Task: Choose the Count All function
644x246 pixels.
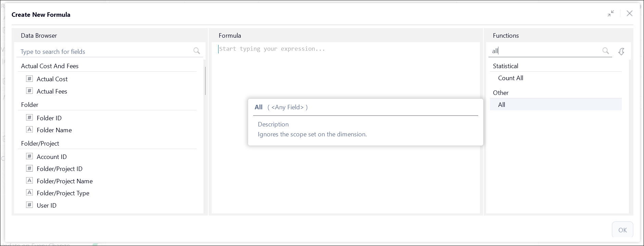Action: [x=510, y=78]
